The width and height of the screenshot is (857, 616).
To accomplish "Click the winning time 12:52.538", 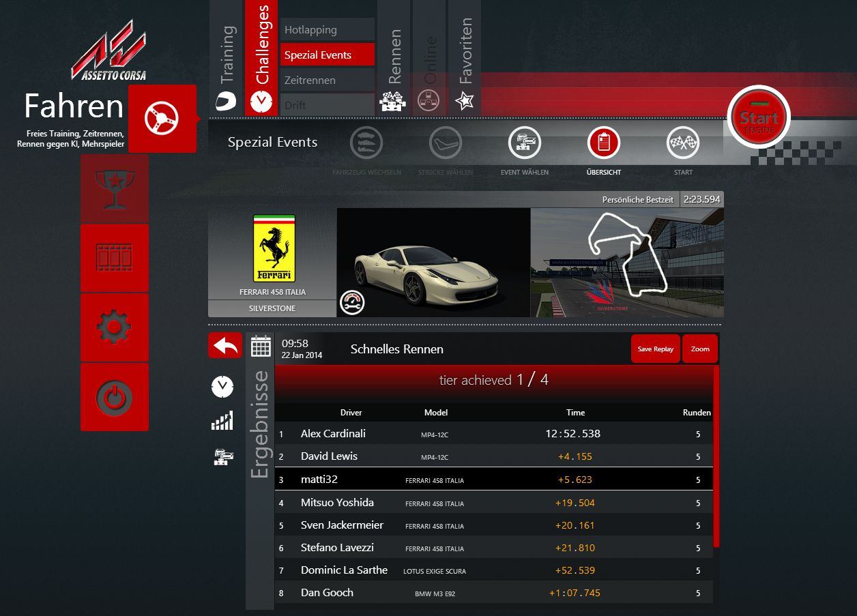I will [x=573, y=434].
